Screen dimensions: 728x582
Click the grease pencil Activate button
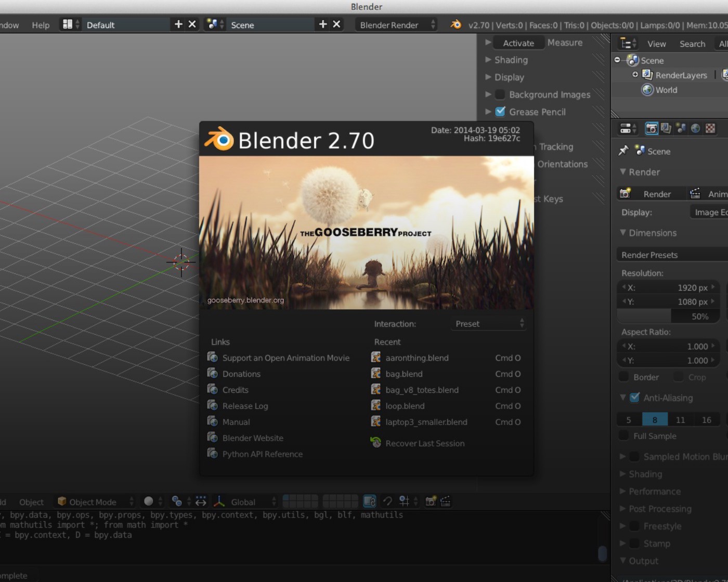[518, 43]
